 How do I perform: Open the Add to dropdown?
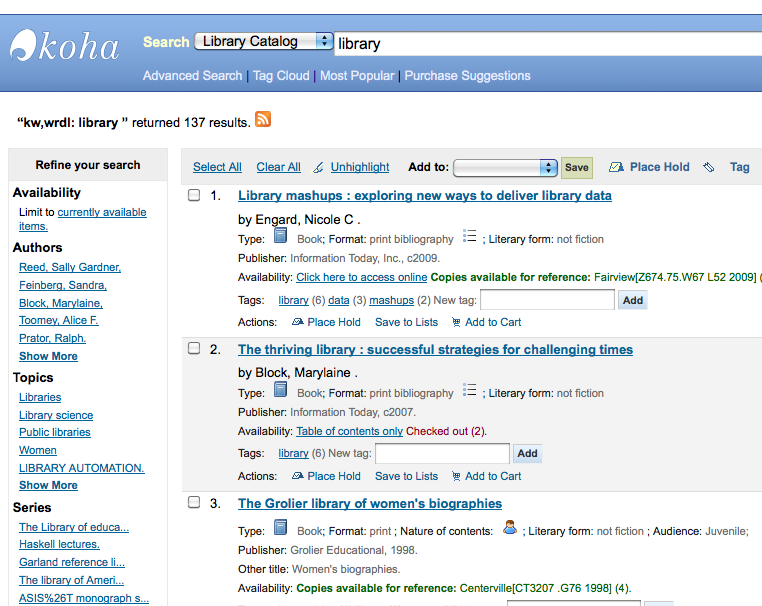click(506, 167)
